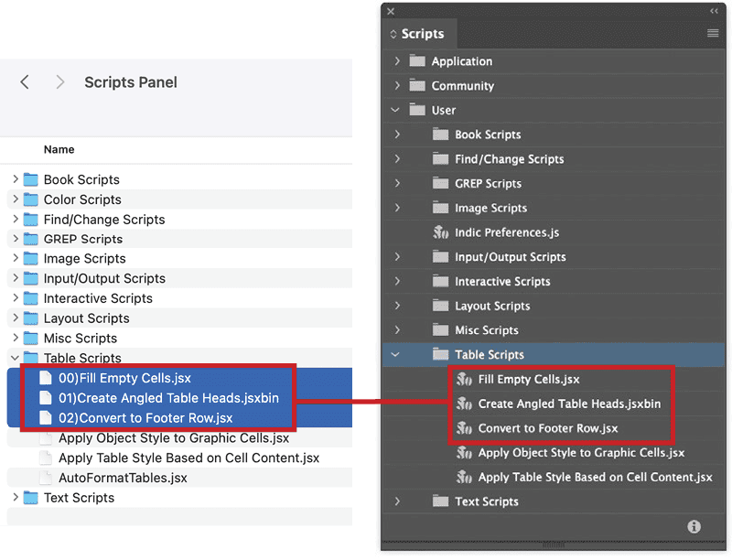Collapse panel using double-arrow icon
This screenshot has width=732, height=560.
[714, 11]
